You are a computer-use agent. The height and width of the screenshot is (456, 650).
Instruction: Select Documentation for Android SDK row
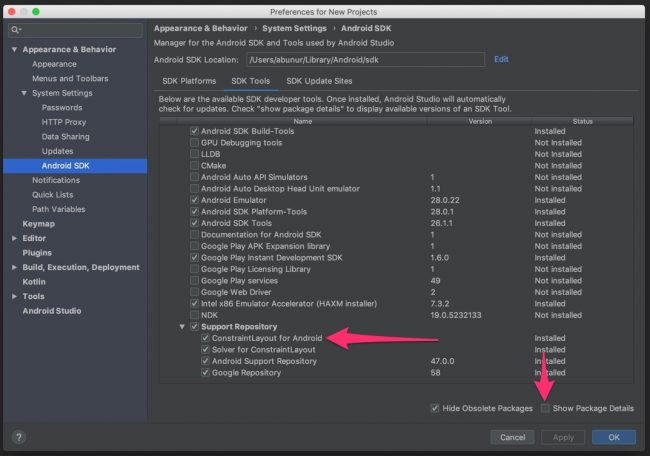click(x=396, y=235)
